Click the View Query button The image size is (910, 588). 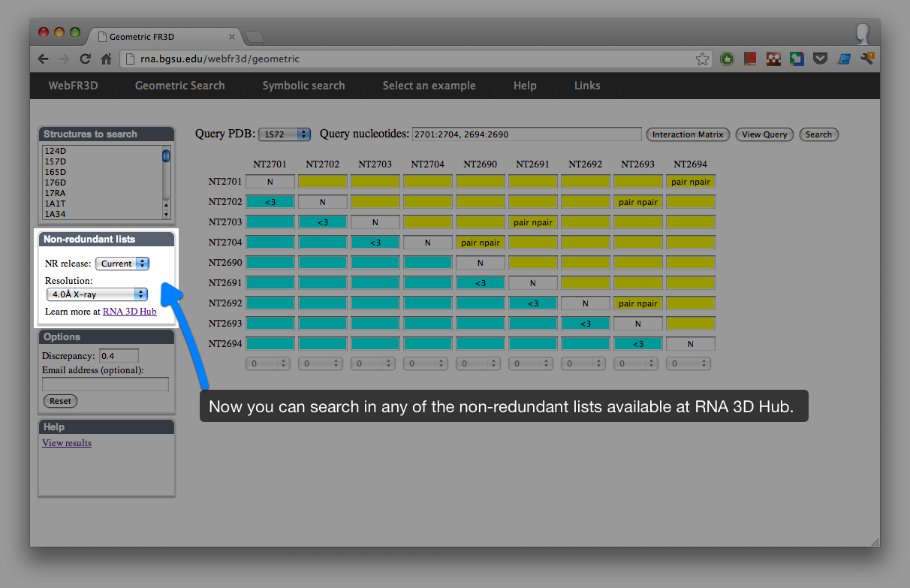tap(764, 134)
